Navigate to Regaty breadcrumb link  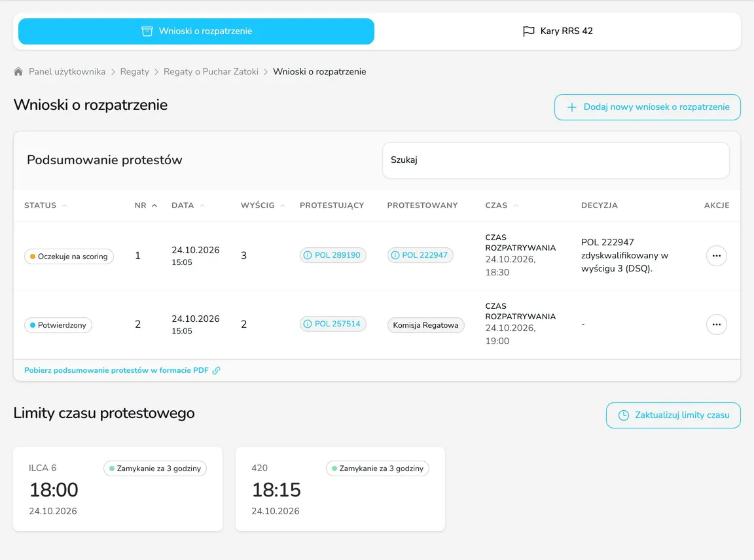[x=135, y=71]
